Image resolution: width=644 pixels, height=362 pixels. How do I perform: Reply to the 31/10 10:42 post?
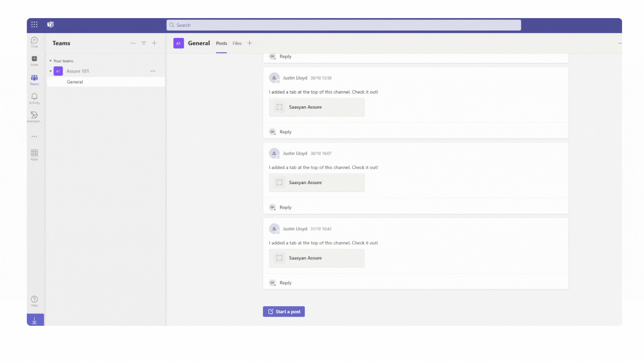pos(285,283)
